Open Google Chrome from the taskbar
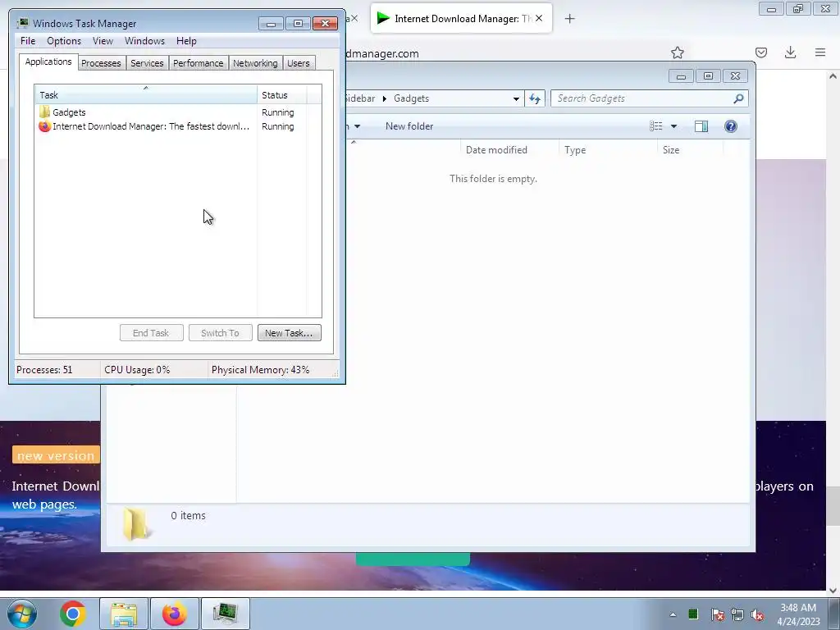840x630 pixels. (x=73, y=614)
